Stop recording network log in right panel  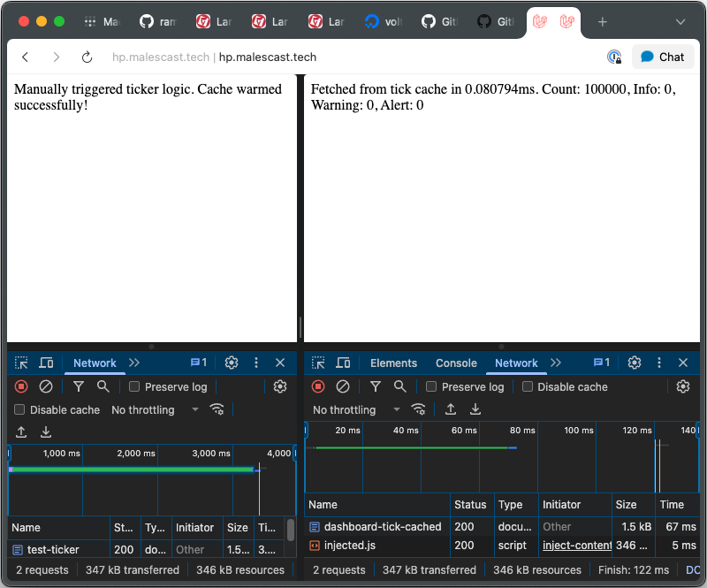[318, 386]
